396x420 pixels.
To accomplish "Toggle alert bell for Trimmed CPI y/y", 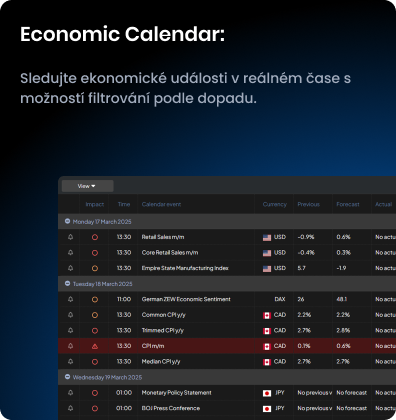I will click(x=70, y=330).
